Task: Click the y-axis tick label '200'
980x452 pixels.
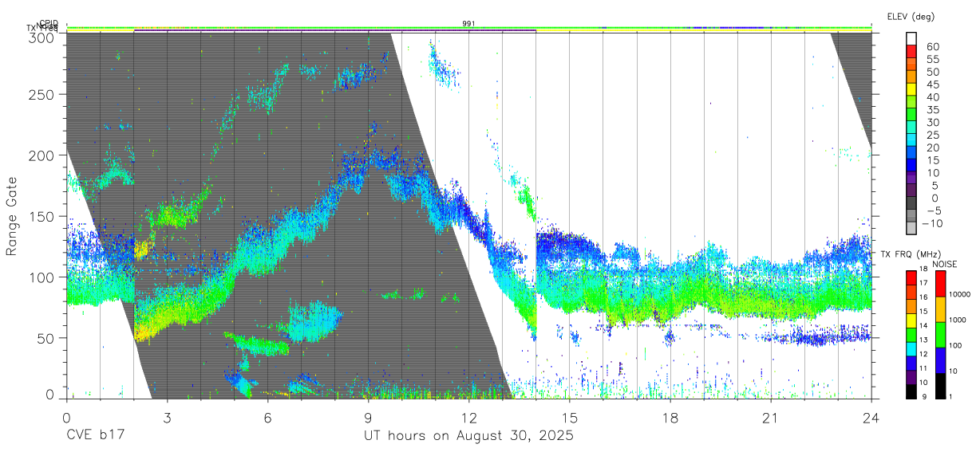Action: (41, 155)
